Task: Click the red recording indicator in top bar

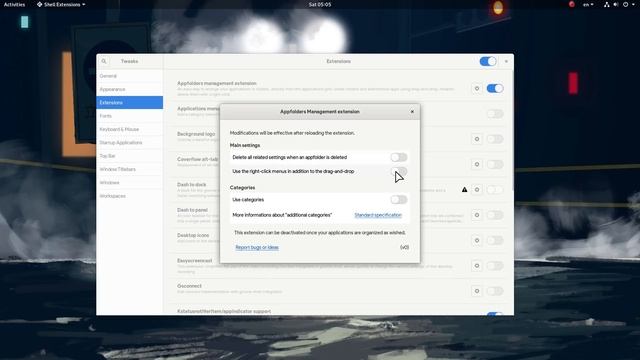Action: click(x=571, y=4)
